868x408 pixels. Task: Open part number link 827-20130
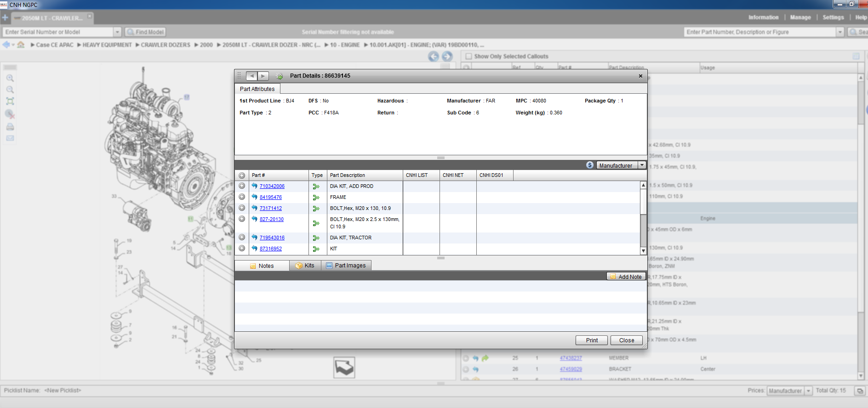pyautogui.click(x=272, y=219)
